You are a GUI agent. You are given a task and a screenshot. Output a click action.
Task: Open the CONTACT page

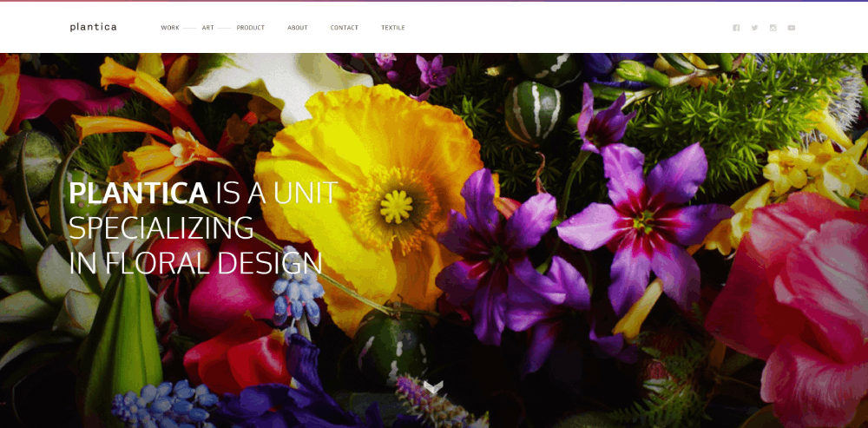(x=345, y=28)
